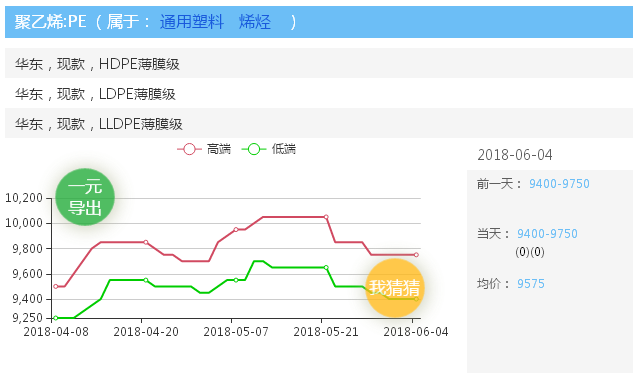The image size is (633, 373).
Task: Click the average price 9575
Action: (530, 284)
